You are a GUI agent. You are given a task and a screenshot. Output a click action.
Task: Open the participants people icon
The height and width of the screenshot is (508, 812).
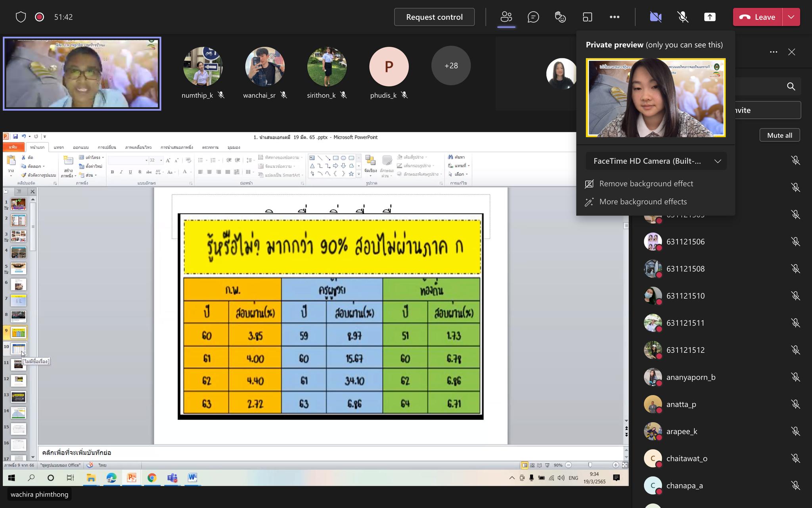(506, 17)
